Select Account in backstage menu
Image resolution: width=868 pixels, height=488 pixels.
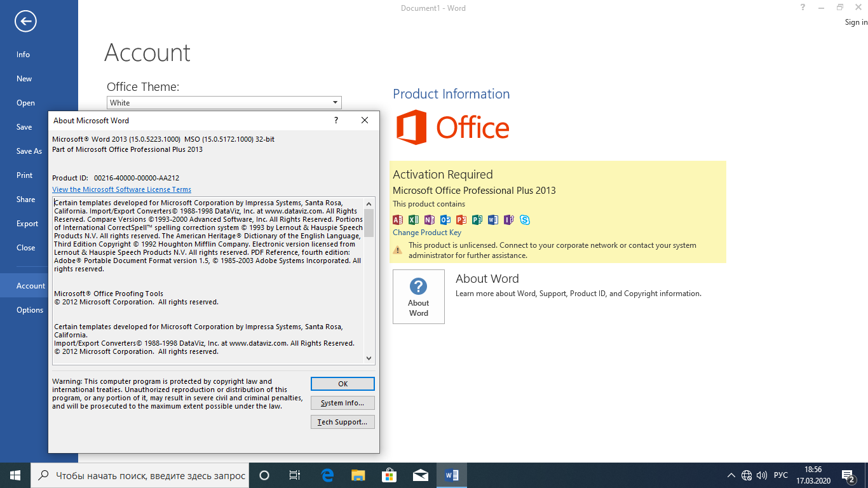click(x=24, y=286)
